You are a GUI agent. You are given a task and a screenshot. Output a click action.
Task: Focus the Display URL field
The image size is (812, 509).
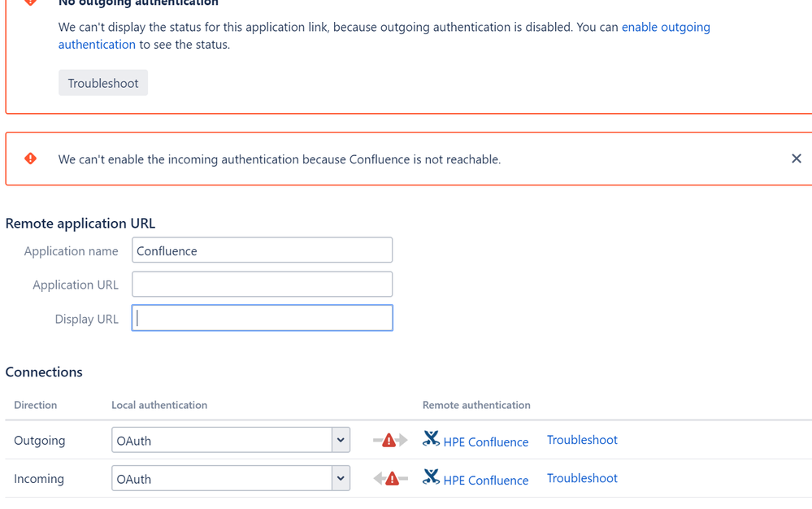[262, 318]
